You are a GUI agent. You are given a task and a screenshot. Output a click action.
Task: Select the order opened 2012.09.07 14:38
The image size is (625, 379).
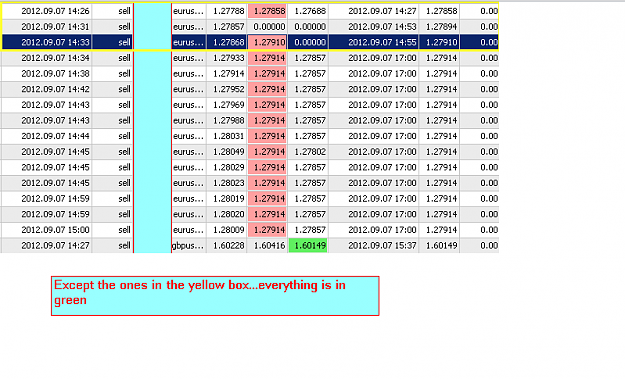click(x=250, y=74)
